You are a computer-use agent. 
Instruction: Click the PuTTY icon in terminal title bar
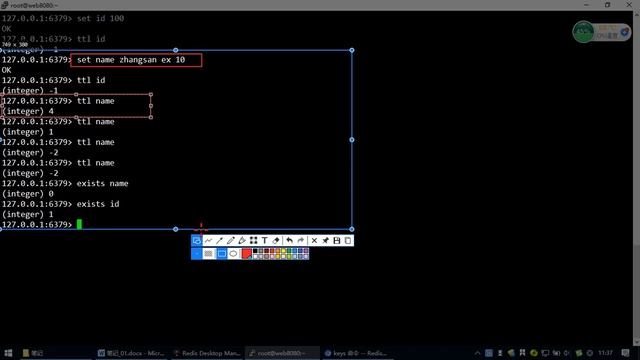[x=4, y=5]
